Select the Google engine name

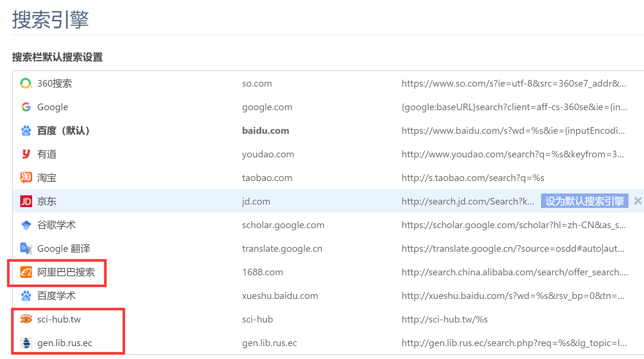point(52,107)
